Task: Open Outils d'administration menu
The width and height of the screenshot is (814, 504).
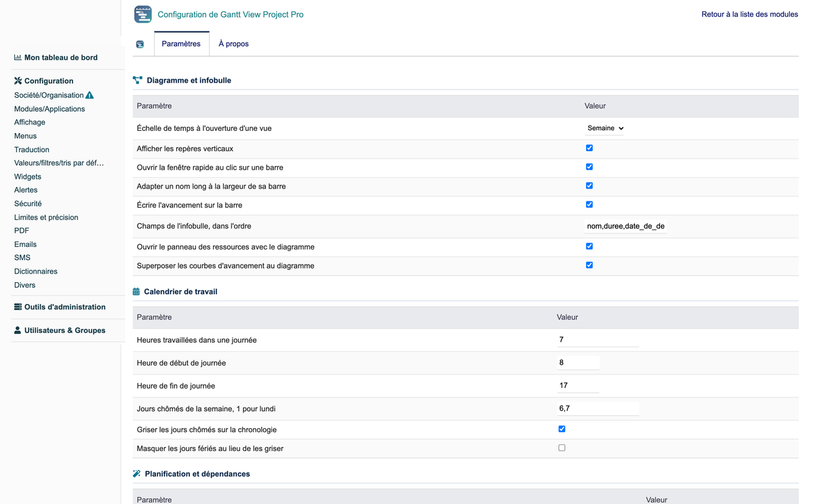Action: click(65, 307)
